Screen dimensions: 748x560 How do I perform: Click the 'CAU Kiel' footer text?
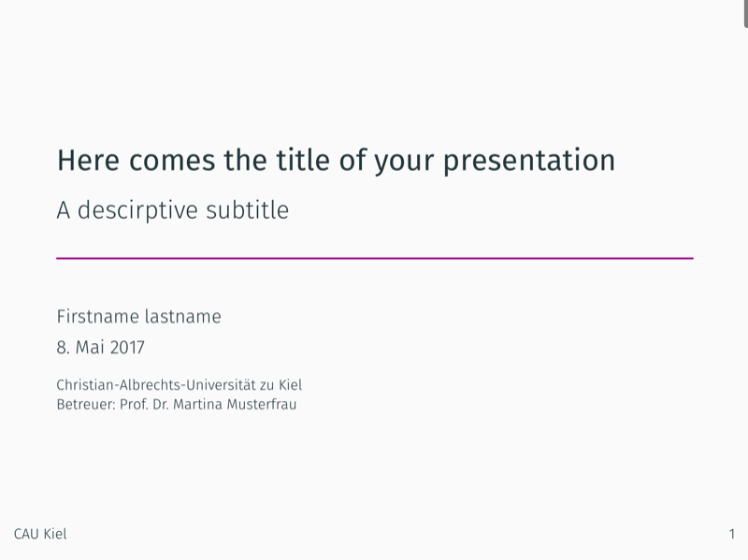click(40, 534)
